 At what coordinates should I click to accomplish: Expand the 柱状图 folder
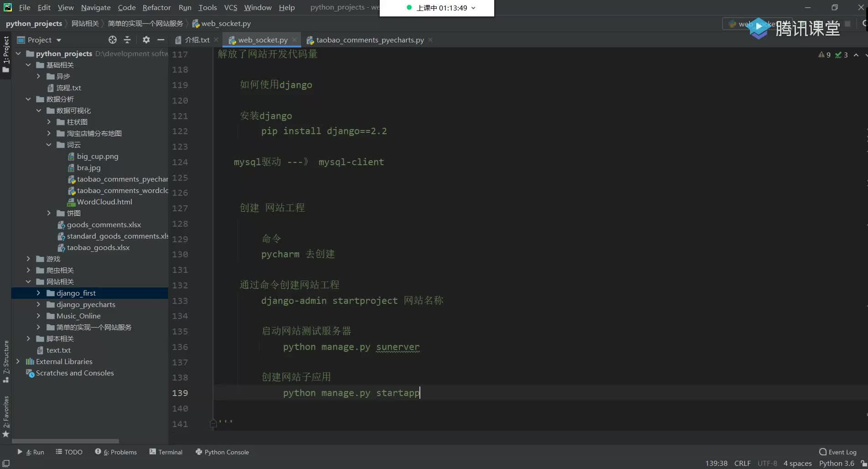coord(49,122)
